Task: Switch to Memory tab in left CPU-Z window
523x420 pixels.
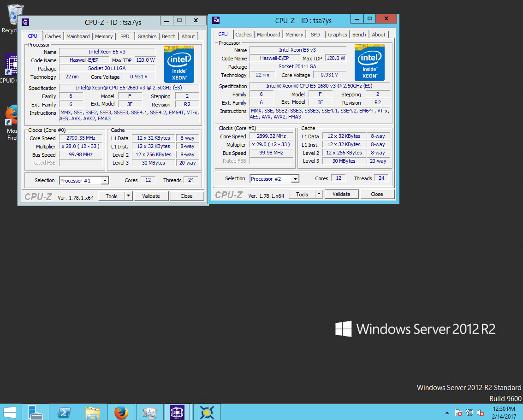Action: [104, 36]
